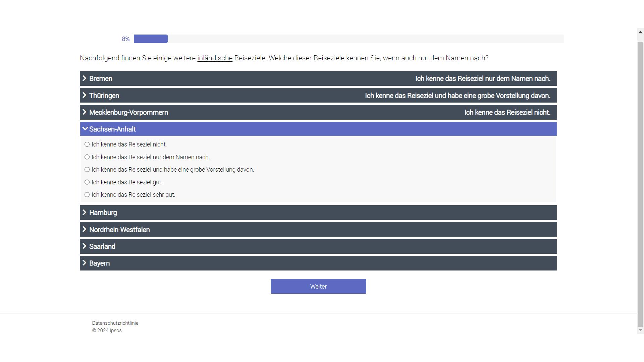This screenshot has width=644, height=362.
Task: Click the '8%' progress label
Action: click(x=126, y=39)
